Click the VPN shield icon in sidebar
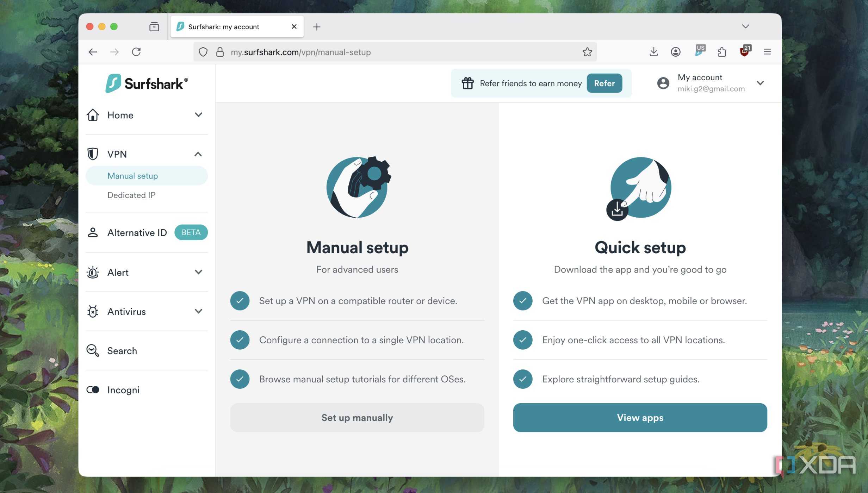The width and height of the screenshot is (868, 493). click(93, 154)
